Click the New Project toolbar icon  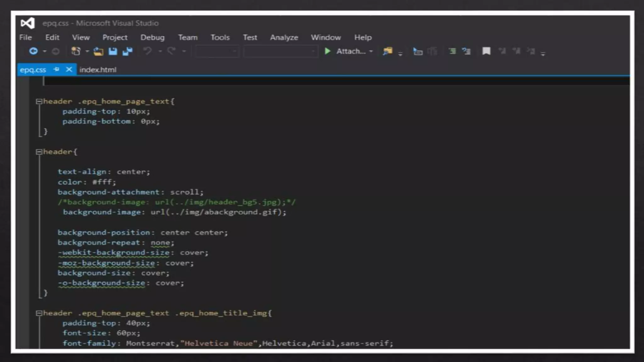76,51
